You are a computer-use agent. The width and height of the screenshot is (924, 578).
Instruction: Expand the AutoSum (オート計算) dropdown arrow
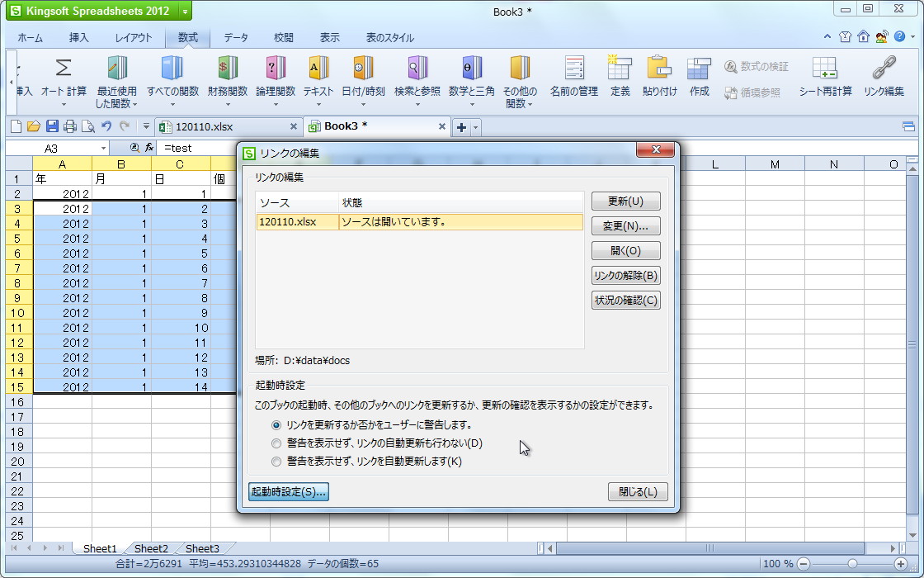pyautogui.click(x=64, y=105)
